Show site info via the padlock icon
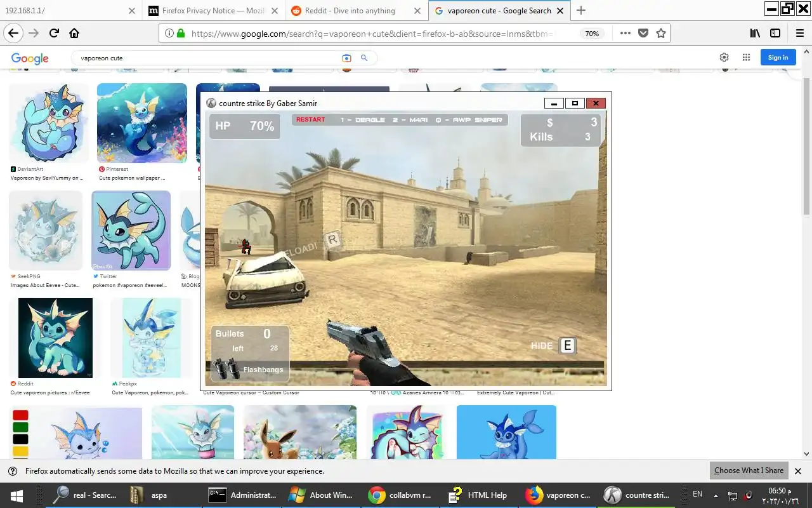Viewport: 812px width, 508px height. click(181, 34)
